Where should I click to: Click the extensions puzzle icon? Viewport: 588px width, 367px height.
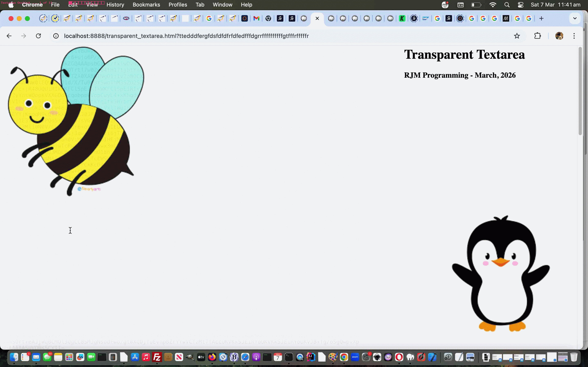click(538, 36)
